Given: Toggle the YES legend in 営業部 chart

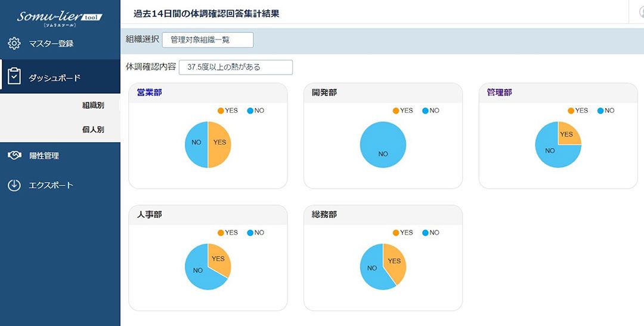Looking at the screenshot, I should (x=228, y=110).
